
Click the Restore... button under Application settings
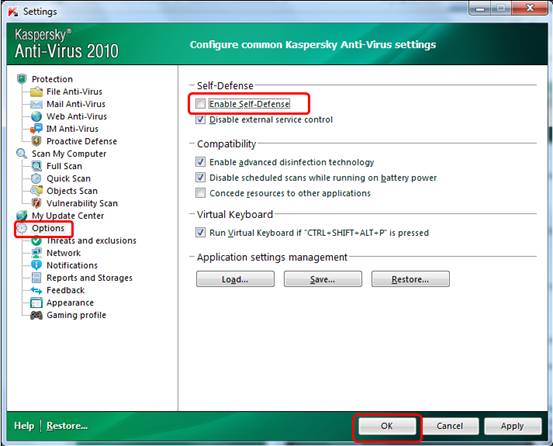410,279
